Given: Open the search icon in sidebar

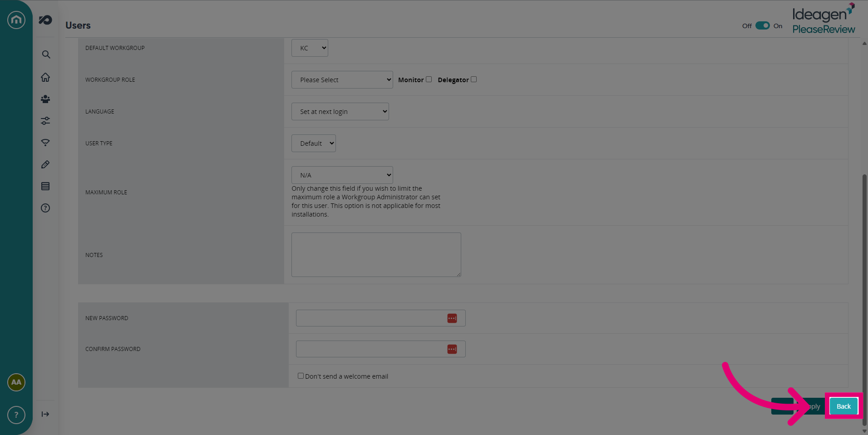Looking at the screenshot, I should [46, 54].
